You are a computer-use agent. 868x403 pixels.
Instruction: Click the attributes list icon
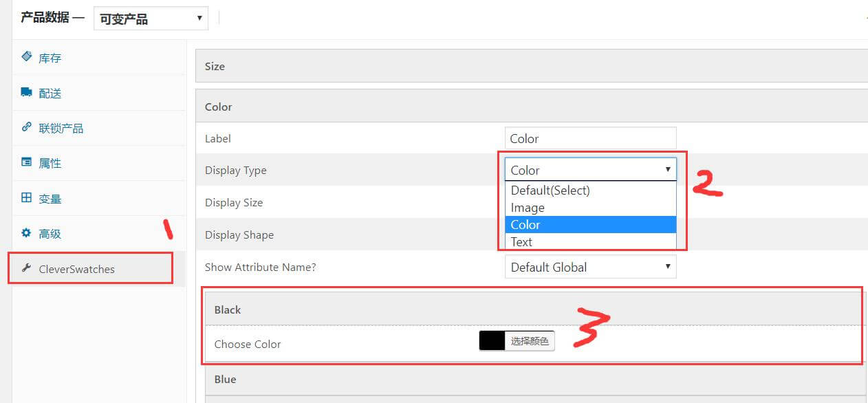27,162
